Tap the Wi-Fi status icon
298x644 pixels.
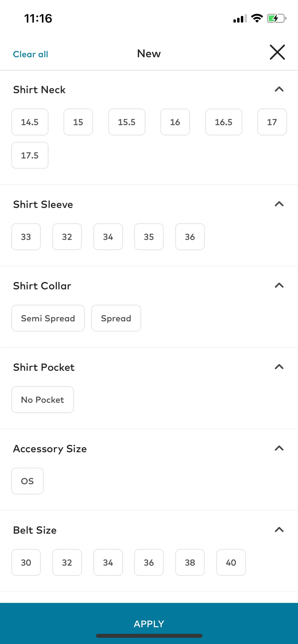[257, 18]
